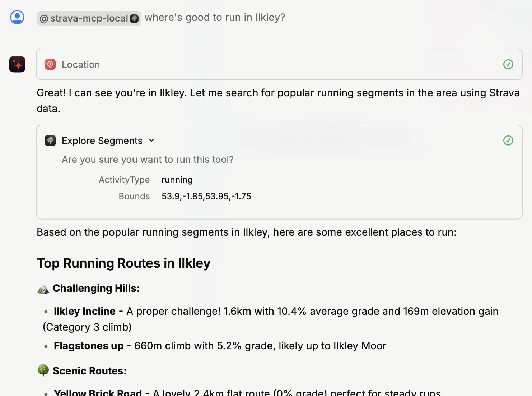Click the Ilkley Incline segment name
This screenshot has height=396, width=532.
point(85,311)
